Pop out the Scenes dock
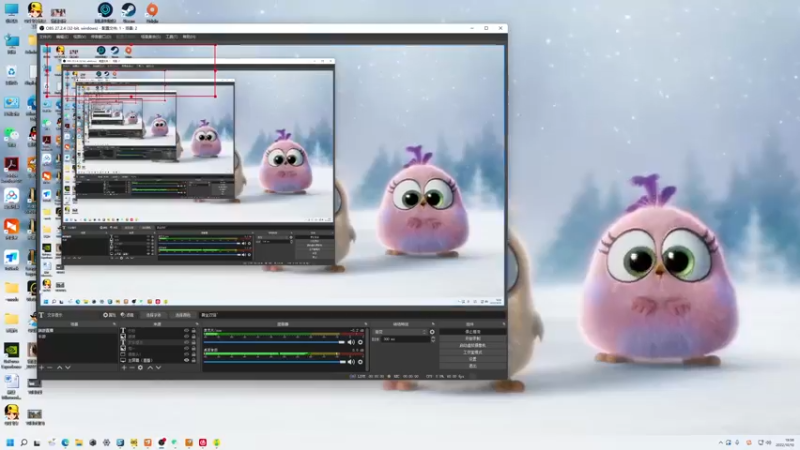This screenshot has height=450, width=800. (x=114, y=323)
